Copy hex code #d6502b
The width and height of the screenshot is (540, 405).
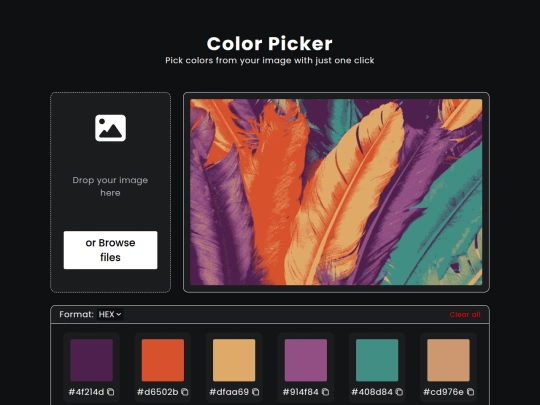(185, 392)
